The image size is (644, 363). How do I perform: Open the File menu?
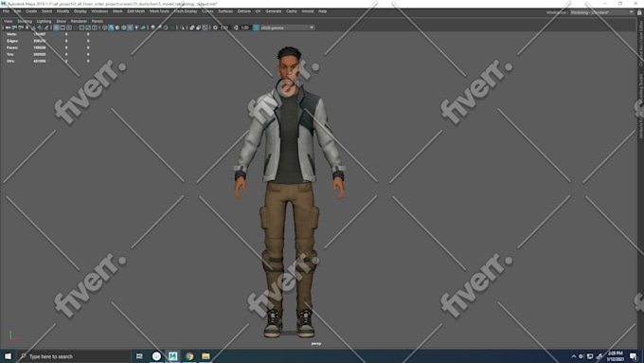coord(6,11)
